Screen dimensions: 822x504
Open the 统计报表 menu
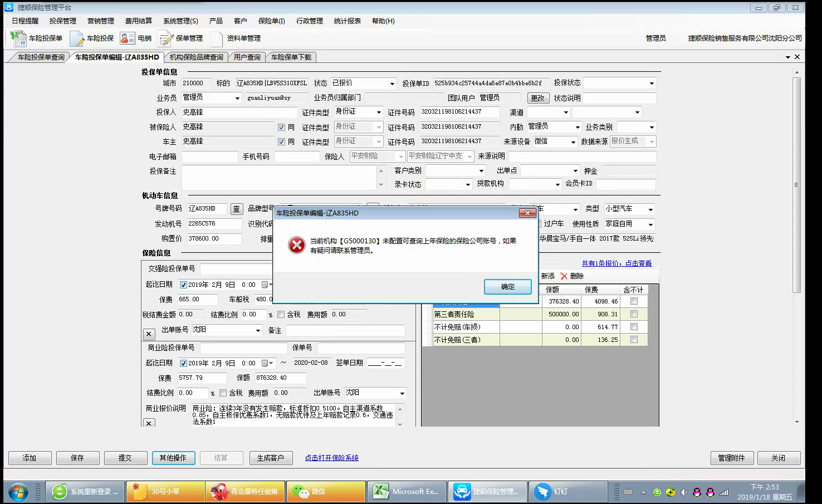click(347, 21)
